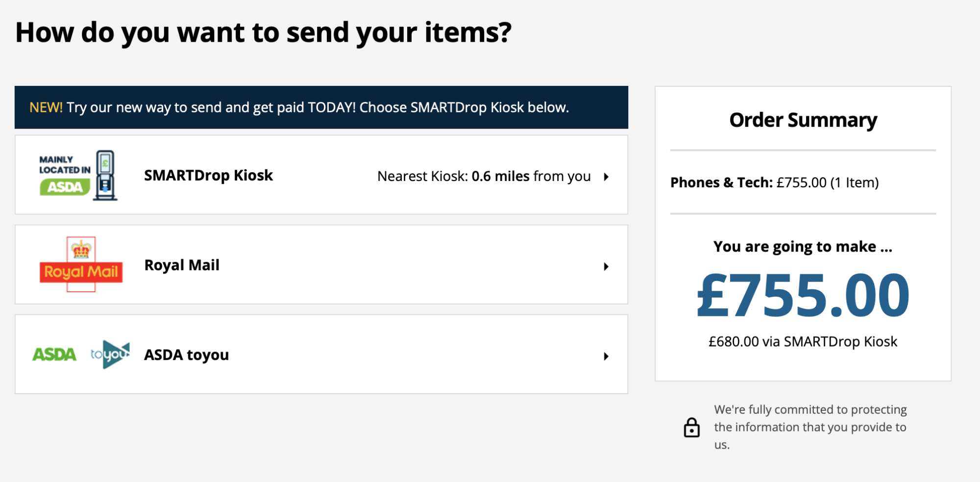Click the green ASDA logo in toyou row

point(54,355)
